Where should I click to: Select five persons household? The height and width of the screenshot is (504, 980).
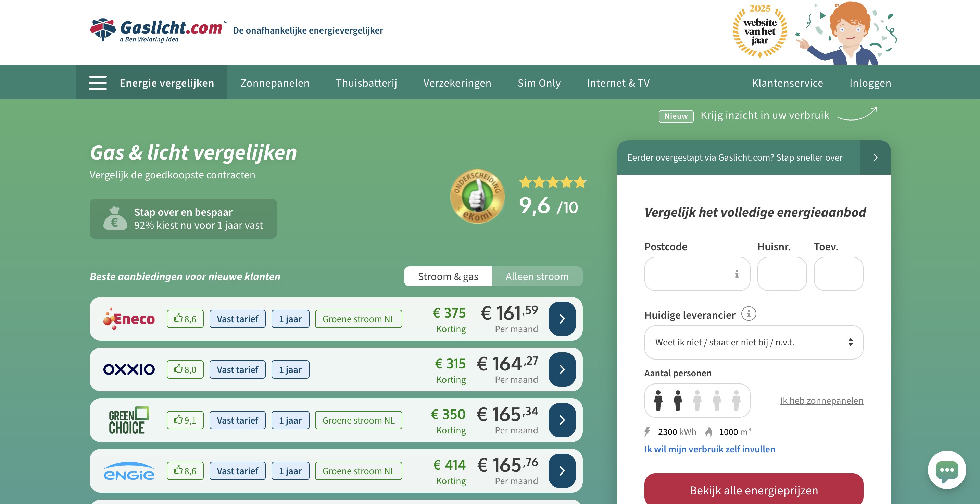coord(736,401)
